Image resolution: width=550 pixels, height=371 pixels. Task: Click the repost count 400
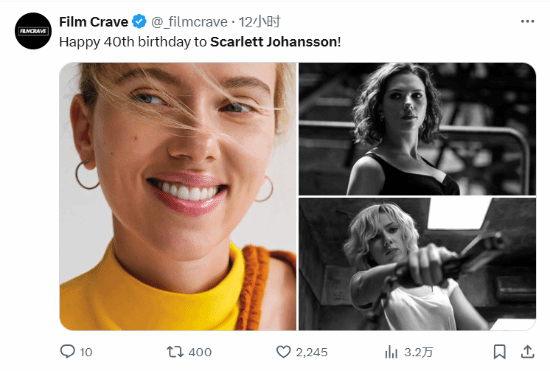coord(200,352)
